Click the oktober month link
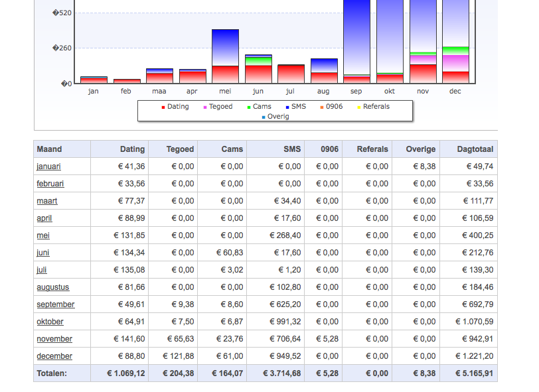Screen dimensions: 539x392 50,322
